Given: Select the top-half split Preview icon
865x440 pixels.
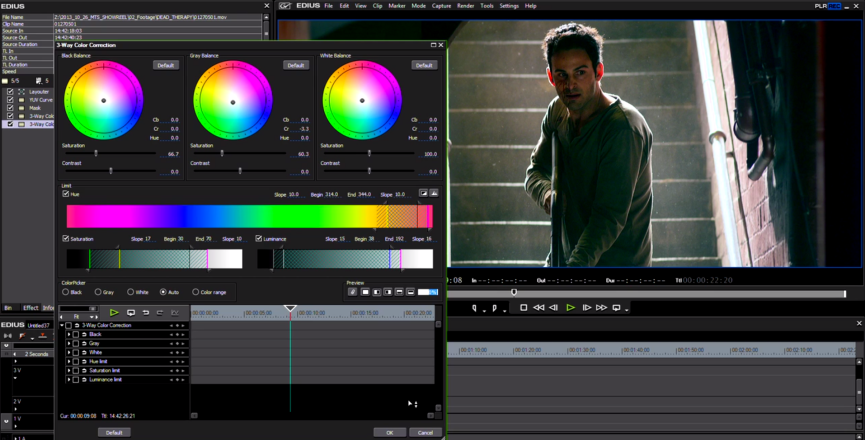Looking at the screenshot, I should (399, 292).
